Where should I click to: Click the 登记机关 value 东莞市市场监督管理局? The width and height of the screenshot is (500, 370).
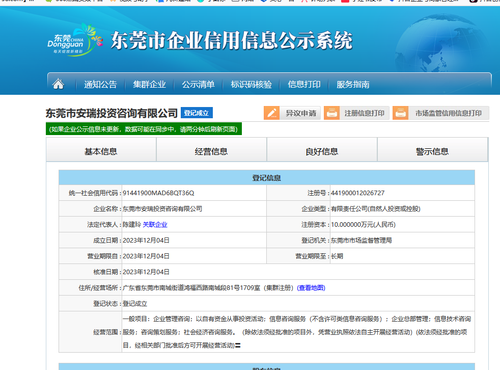point(361,240)
